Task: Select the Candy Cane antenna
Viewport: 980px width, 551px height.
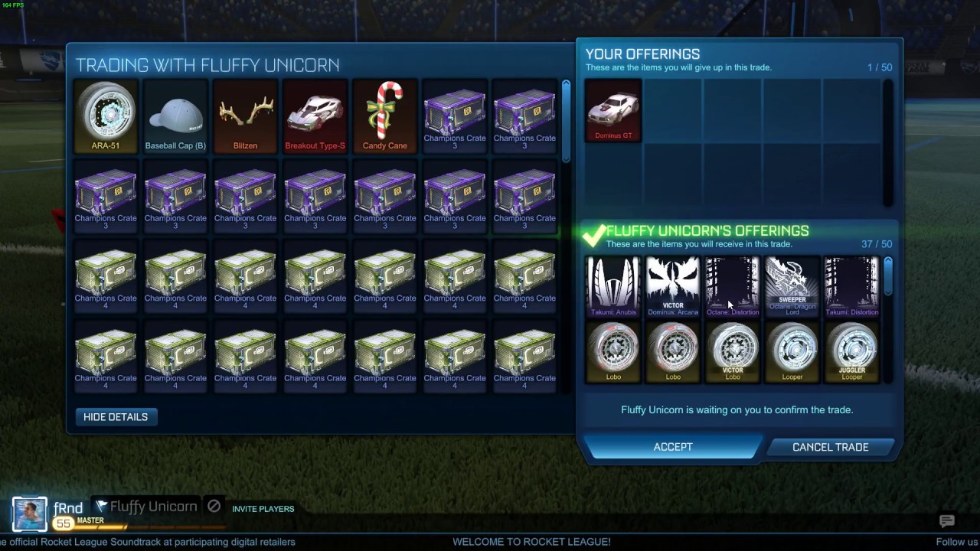Action: pyautogui.click(x=384, y=116)
